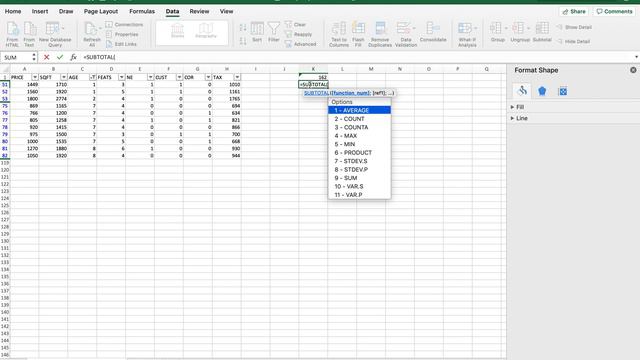Open PRICE column filter dropdown
The height and width of the screenshot is (360, 640).
[x=35, y=77]
